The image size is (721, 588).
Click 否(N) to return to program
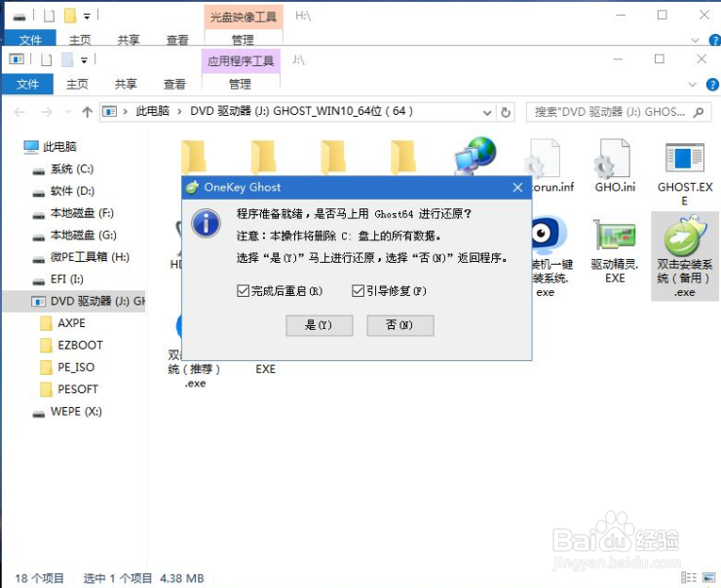pos(400,325)
